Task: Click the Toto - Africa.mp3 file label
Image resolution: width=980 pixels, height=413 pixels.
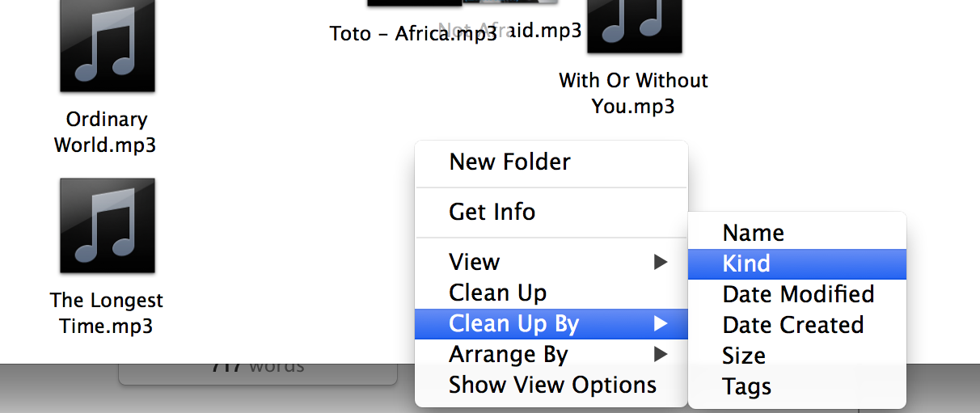Action: (413, 34)
